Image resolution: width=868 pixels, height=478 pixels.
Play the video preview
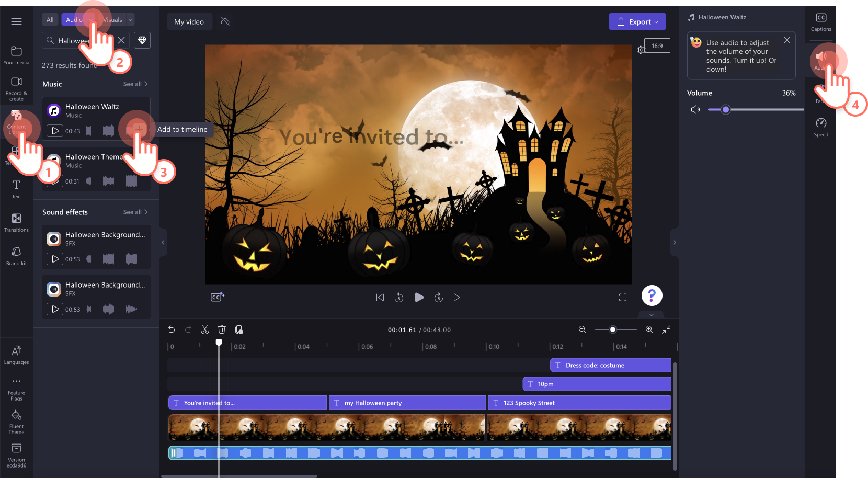(x=419, y=297)
